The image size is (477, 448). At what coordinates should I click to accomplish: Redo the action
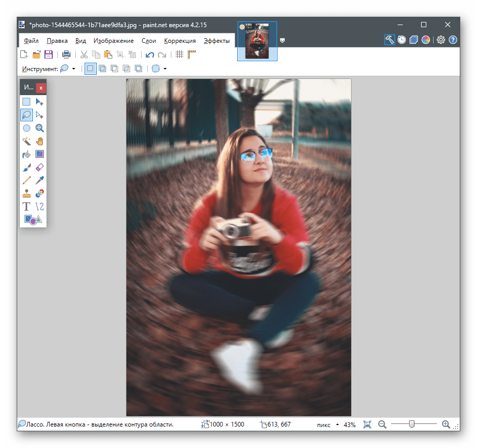pos(162,55)
